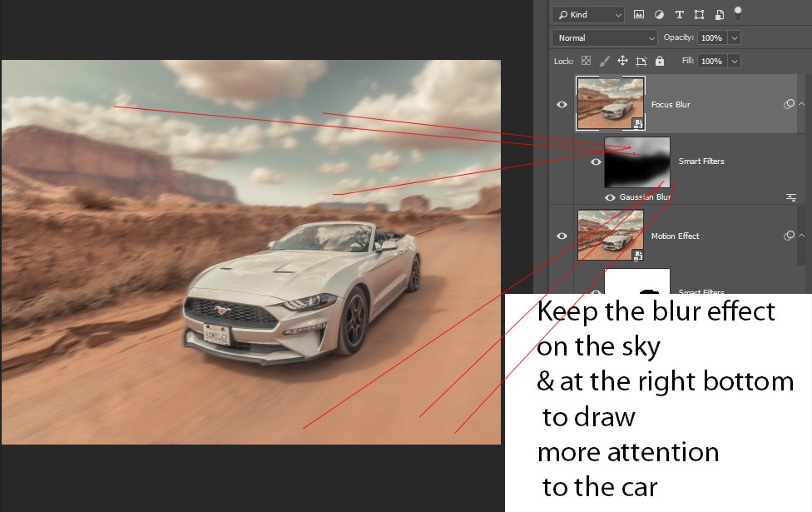Open the Kind filter type dropdown
The image size is (812, 512).
[x=588, y=15]
